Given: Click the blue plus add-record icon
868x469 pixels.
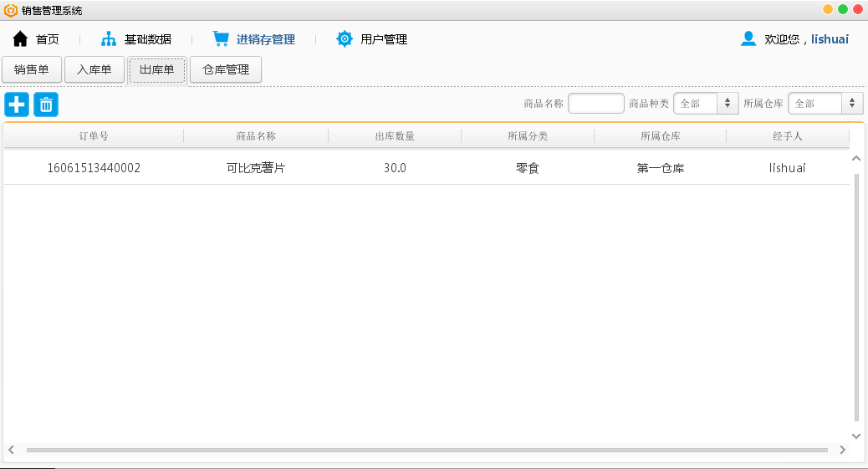Looking at the screenshot, I should click(17, 105).
